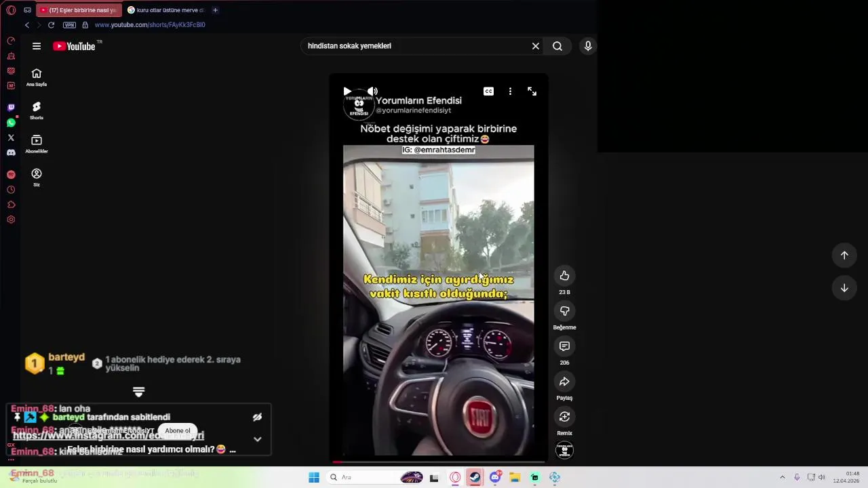Image resolution: width=868 pixels, height=488 pixels.
Task: Open Steam from the taskbar
Action: pyautogui.click(x=475, y=477)
